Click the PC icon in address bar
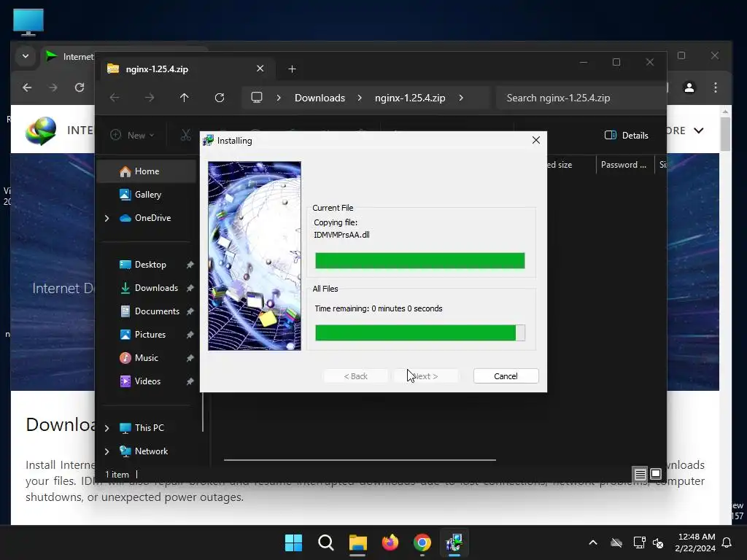 point(257,98)
